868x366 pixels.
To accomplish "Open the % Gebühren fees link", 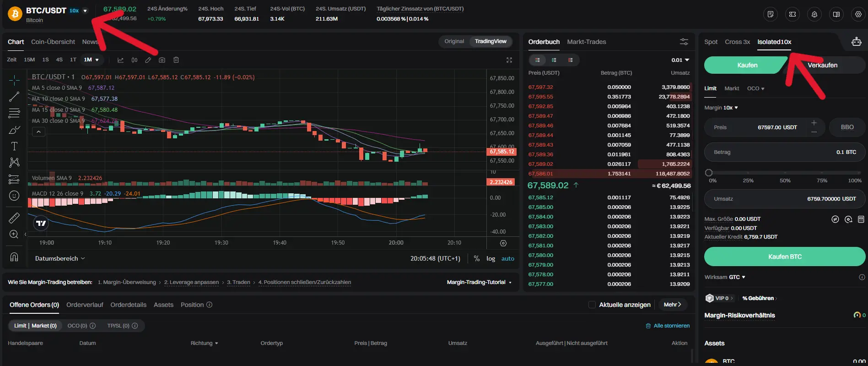I will coord(760,298).
